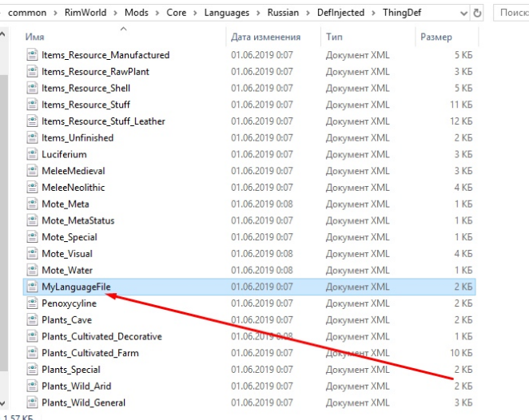This screenshot has height=420, width=529.
Task: Expand the chevron after Russian in path
Action: (x=308, y=13)
